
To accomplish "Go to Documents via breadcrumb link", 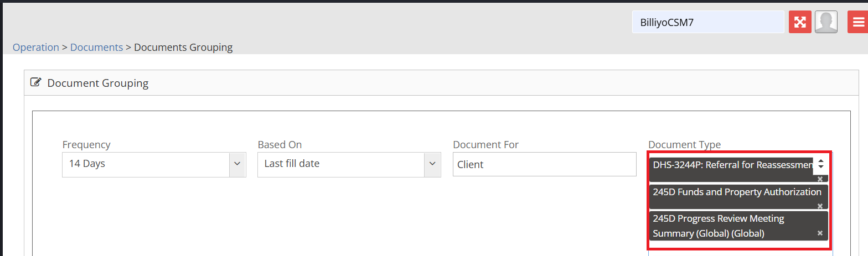I will 96,48.
